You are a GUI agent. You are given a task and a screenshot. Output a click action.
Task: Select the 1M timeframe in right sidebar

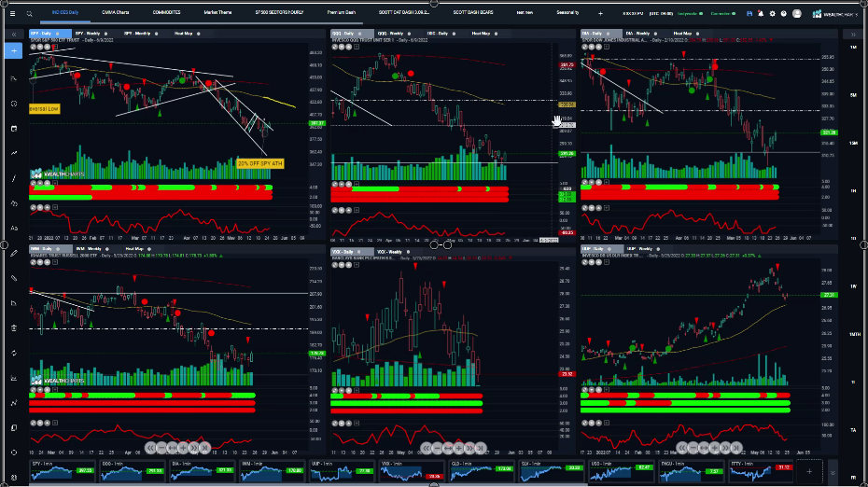click(x=853, y=48)
